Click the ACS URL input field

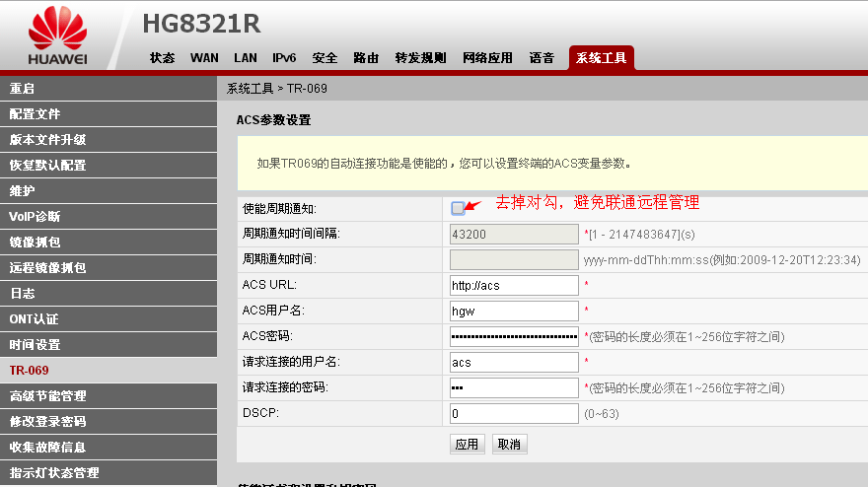513,285
